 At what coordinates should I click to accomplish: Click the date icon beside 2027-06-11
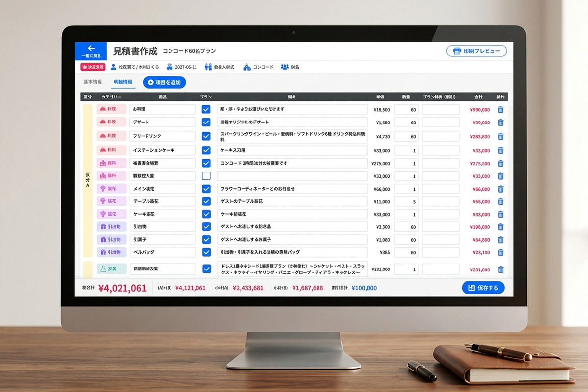(170, 67)
